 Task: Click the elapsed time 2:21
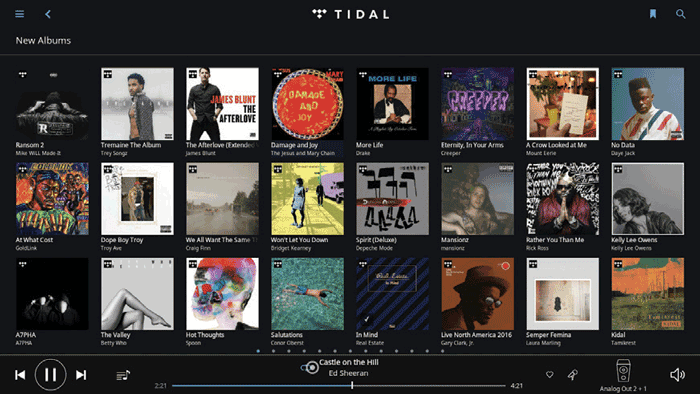161,386
